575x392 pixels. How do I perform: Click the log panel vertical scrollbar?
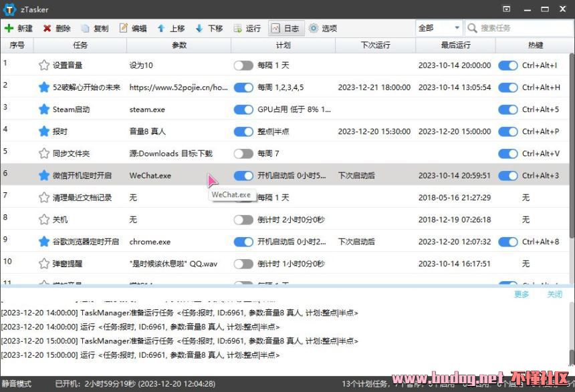[x=572, y=357]
